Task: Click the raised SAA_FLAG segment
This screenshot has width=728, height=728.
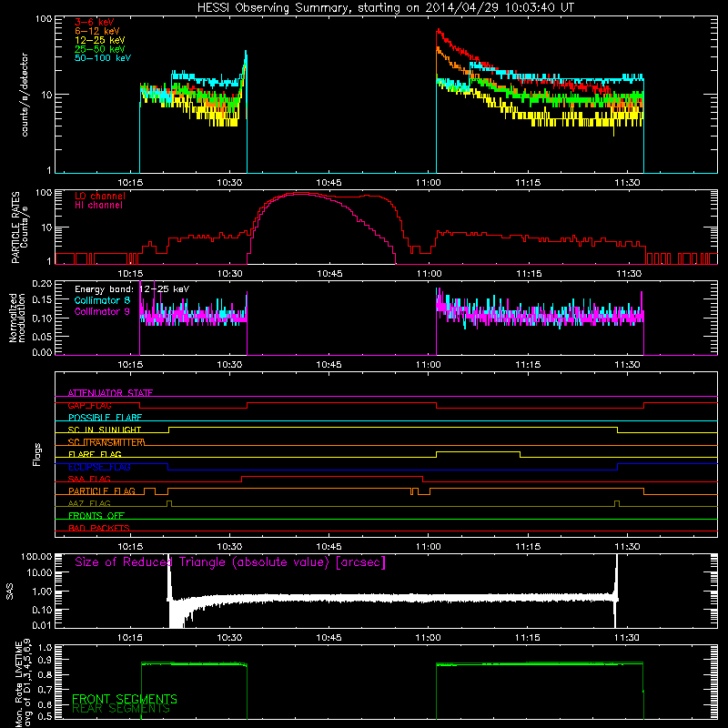Action: click(x=332, y=477)
